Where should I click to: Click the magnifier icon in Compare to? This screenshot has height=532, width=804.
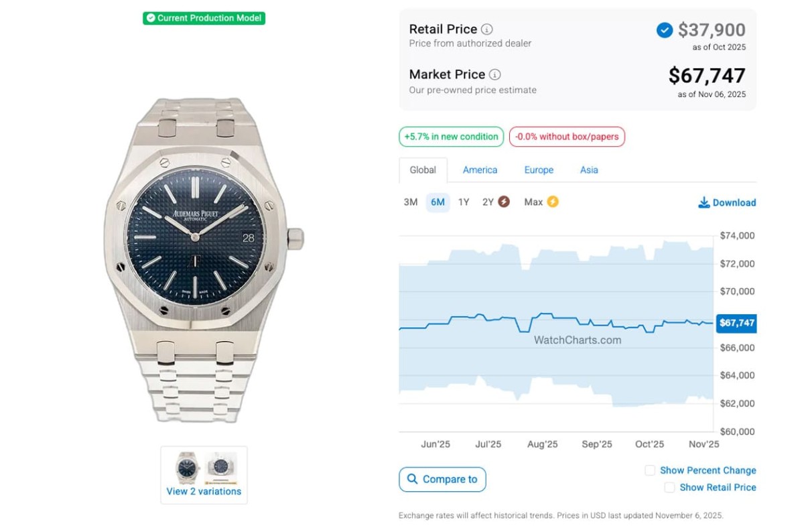coord(412,480)
